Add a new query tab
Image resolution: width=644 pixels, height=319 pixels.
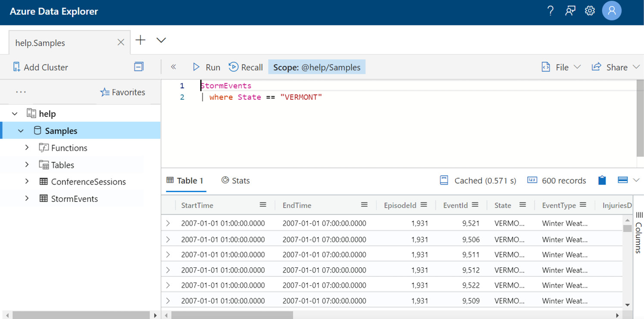click(141, 40)
